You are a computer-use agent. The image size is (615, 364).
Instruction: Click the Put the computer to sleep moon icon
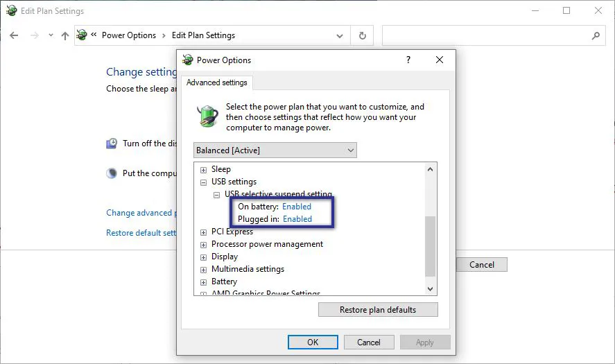[x=112, y=173]
